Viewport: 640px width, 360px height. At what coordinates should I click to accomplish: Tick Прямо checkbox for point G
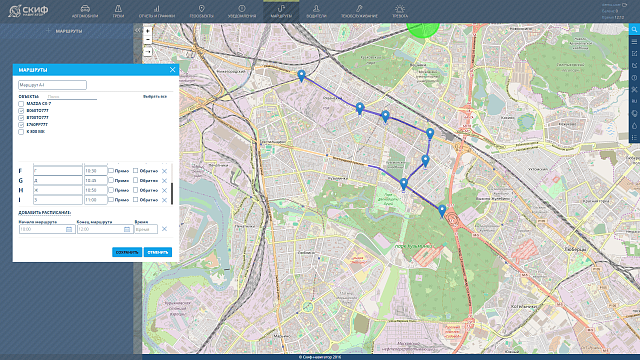coord(111,180)
